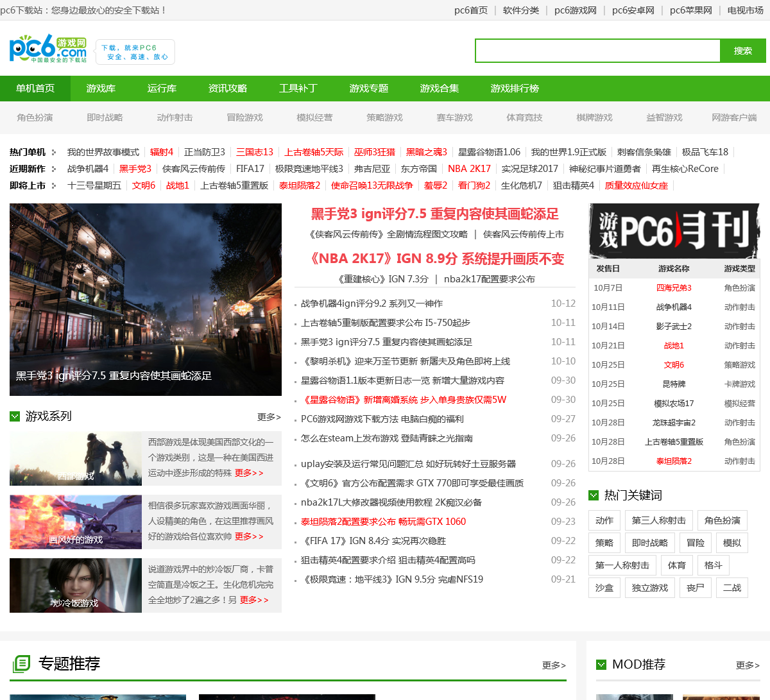Expand 更多> beside 专题推荐
The height and width of the screenshot is (700, 770).
(x=554, y=665)
